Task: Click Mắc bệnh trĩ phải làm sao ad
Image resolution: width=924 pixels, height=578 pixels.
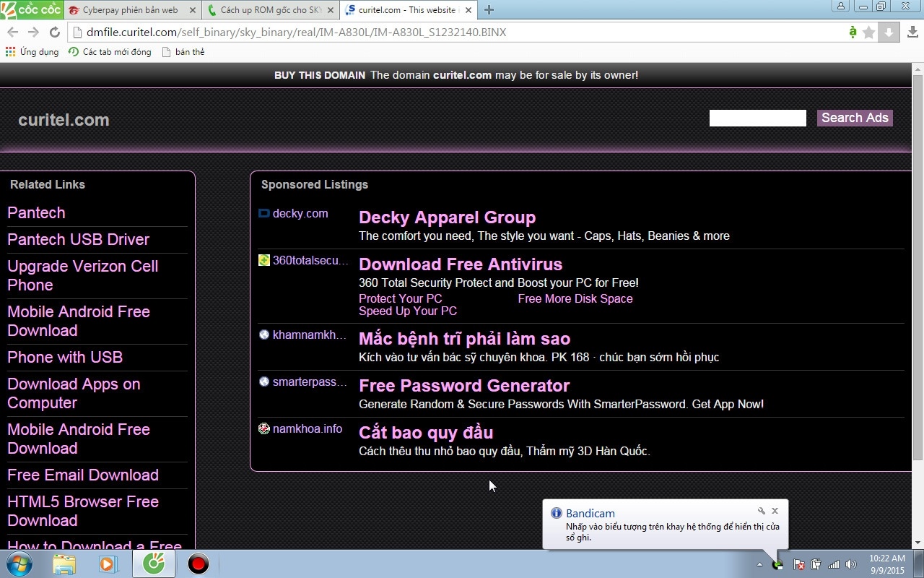Action: click(x=464, y=339)
